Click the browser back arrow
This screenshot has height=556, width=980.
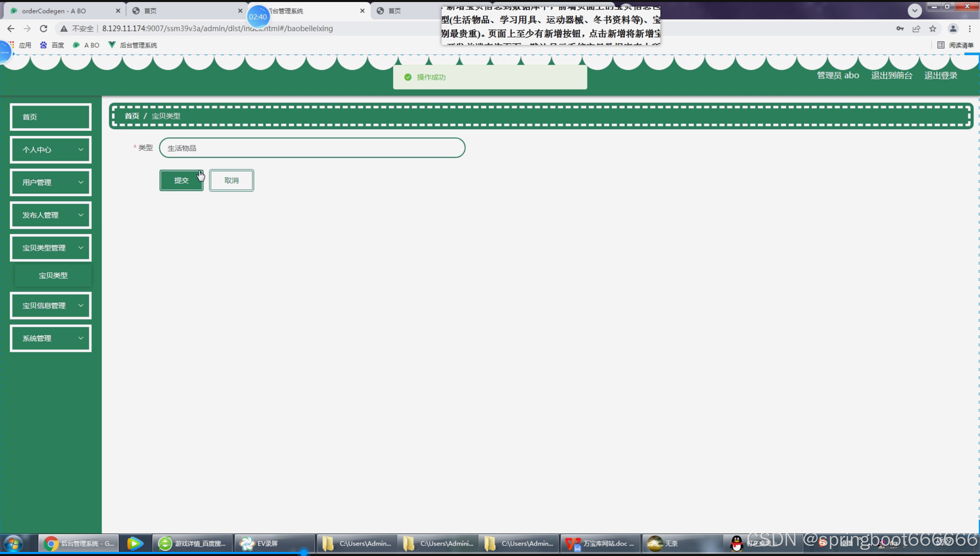[x=11, y=28]
